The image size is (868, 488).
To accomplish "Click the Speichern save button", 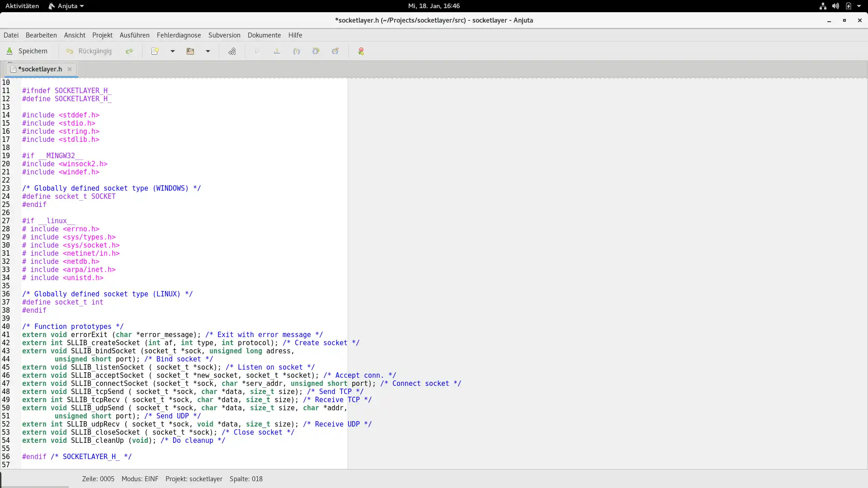I will pos(27,51).
